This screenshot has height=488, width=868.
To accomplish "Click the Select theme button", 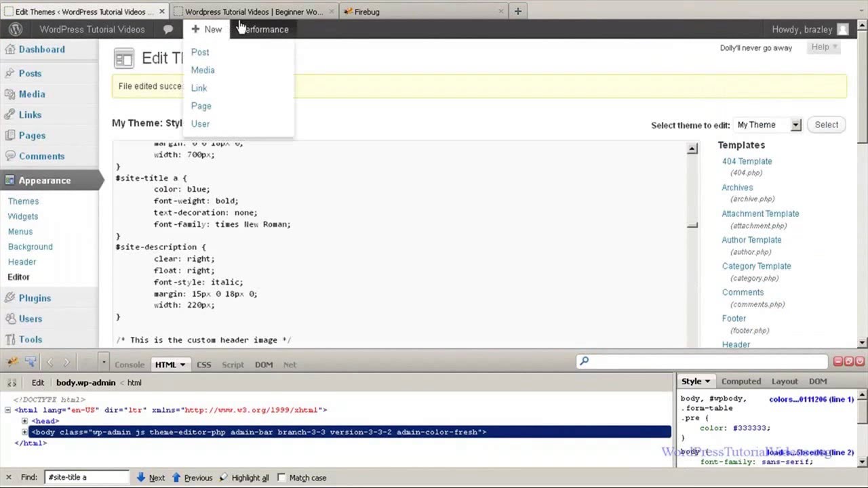I will [827, 125].
